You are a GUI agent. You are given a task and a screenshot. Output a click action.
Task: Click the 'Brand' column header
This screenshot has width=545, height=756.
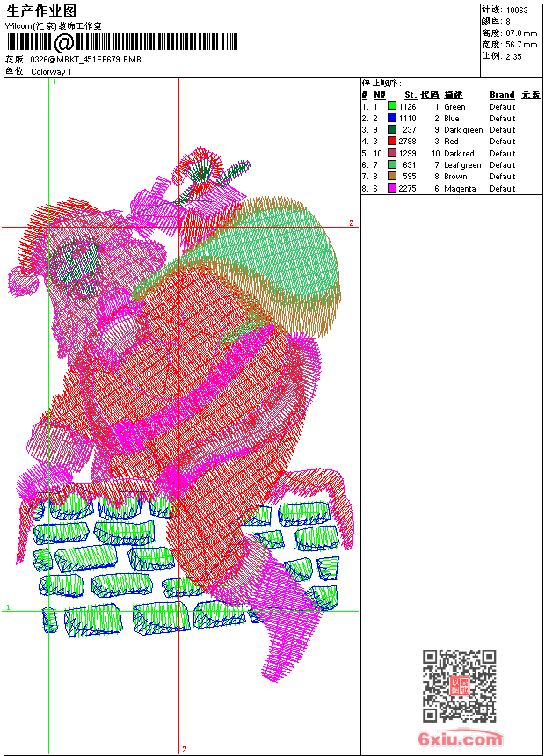point(502,95)
